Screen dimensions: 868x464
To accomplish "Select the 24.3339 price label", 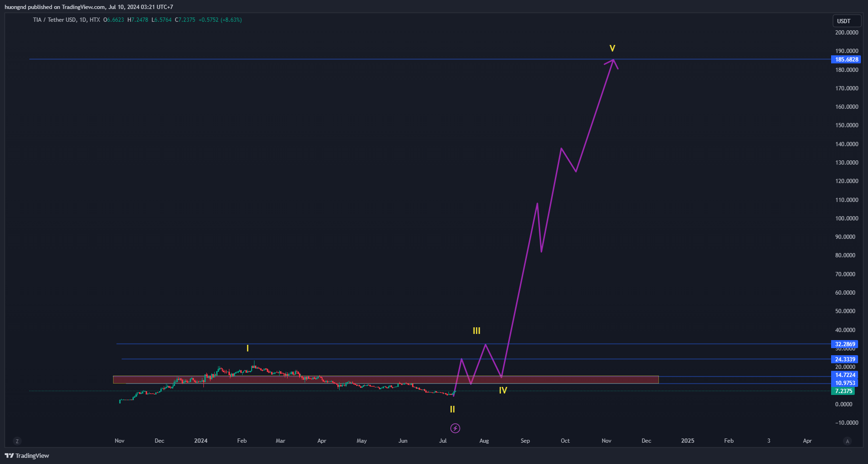I will pyautogui.click(x=845, y=359).
